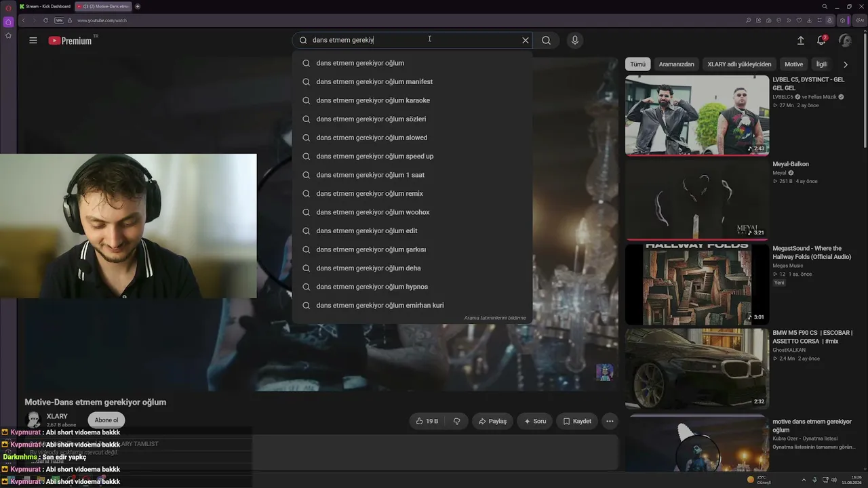Share the video with "Paylaş"
This screenshot has width=868, height=488.
(492, 421)
